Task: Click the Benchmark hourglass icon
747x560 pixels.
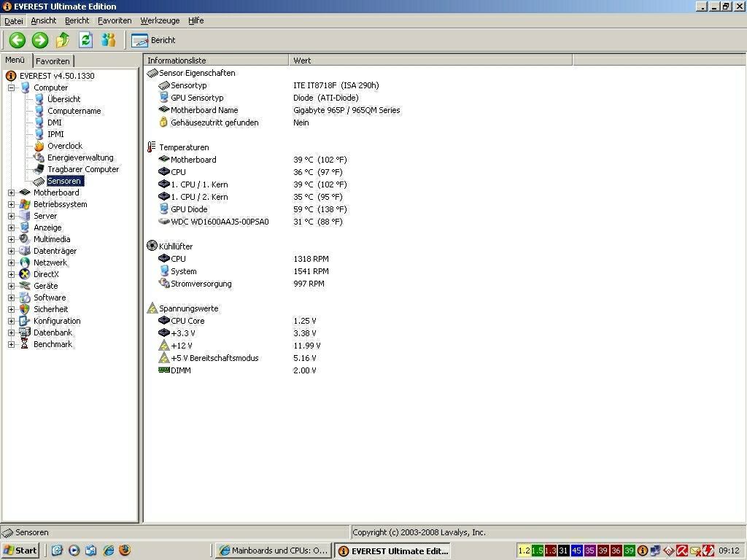Action: [x=25, y=344]
